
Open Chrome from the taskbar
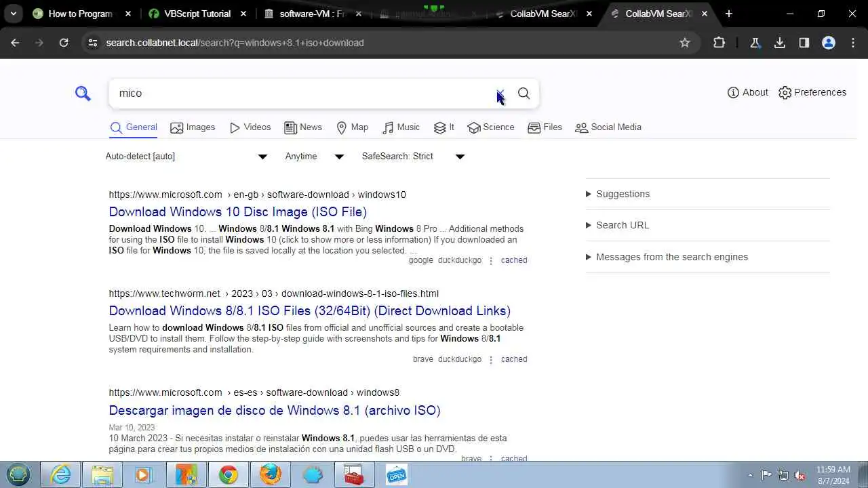tap(228, 474)
